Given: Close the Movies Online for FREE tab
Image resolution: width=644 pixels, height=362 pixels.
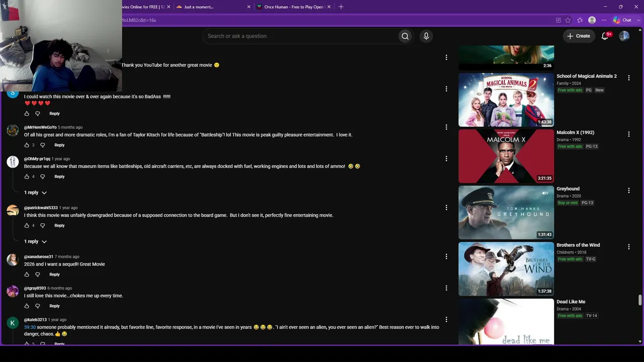Looking at the screenshot, I should coord(169,7).
